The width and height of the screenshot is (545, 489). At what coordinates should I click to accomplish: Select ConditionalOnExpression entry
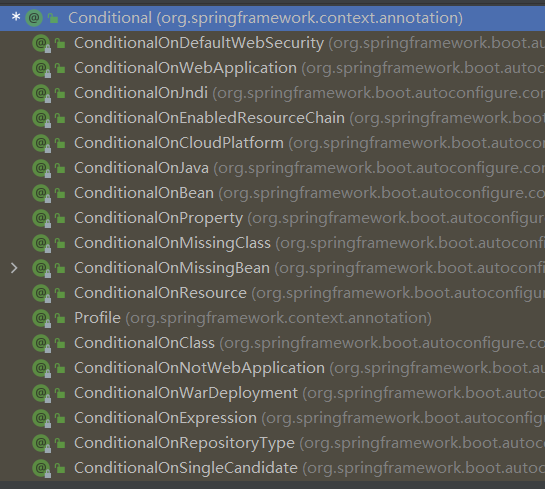272,418
